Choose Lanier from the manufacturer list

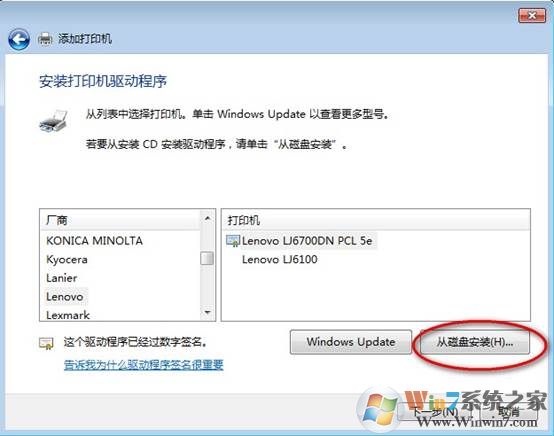click(x=61, y=278)
